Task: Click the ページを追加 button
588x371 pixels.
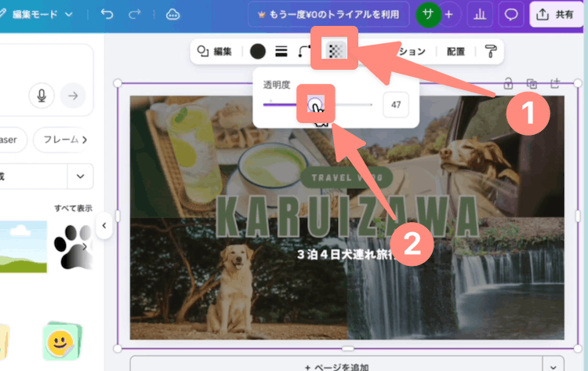Action: [x=336, y=366]
